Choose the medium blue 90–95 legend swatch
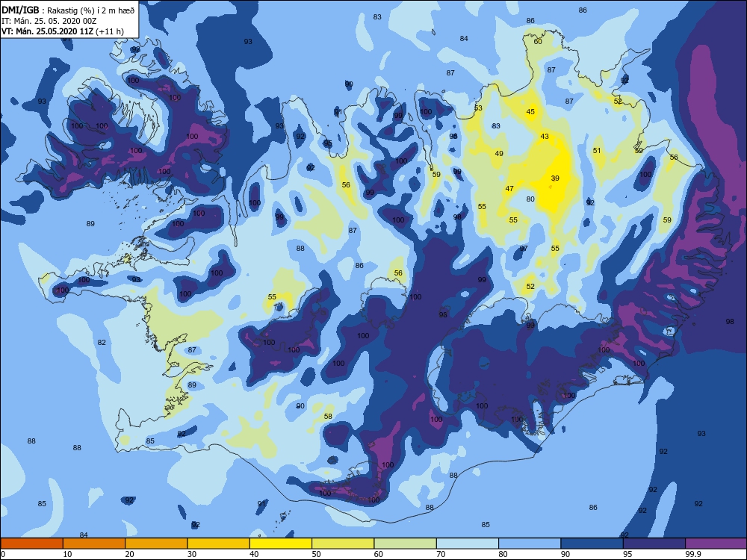This screenshot has height=560, width=747. [592, 544]
